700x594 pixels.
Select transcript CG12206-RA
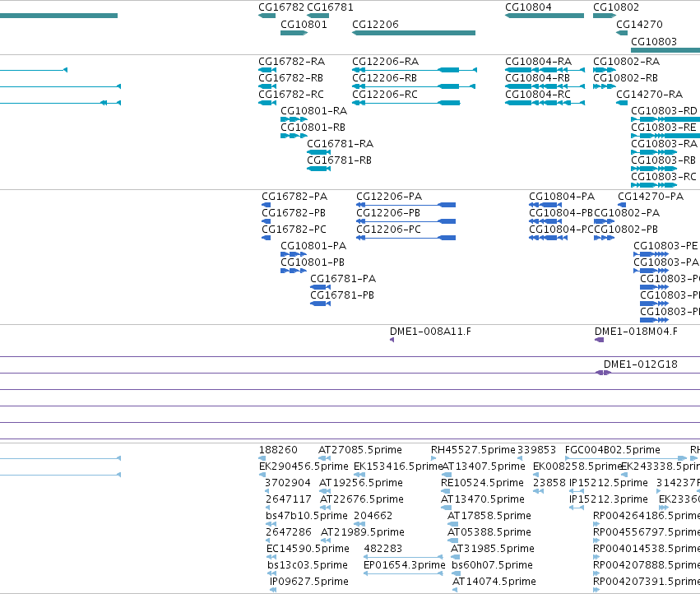coord(385,62)
